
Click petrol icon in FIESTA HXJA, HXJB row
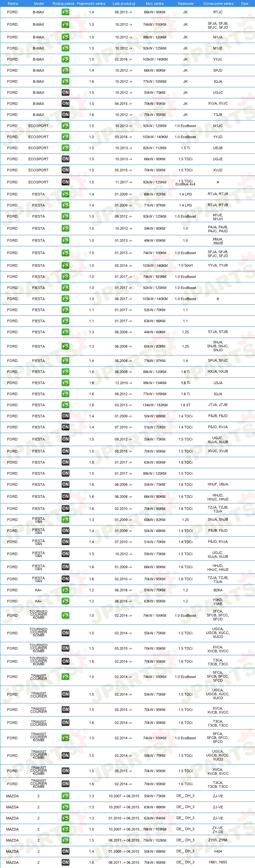pyautogui.click(x=66, y=372)
